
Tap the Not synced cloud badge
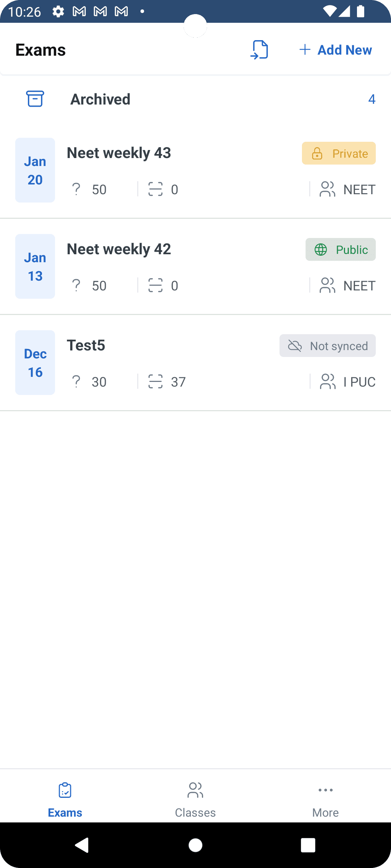point(327,346)
